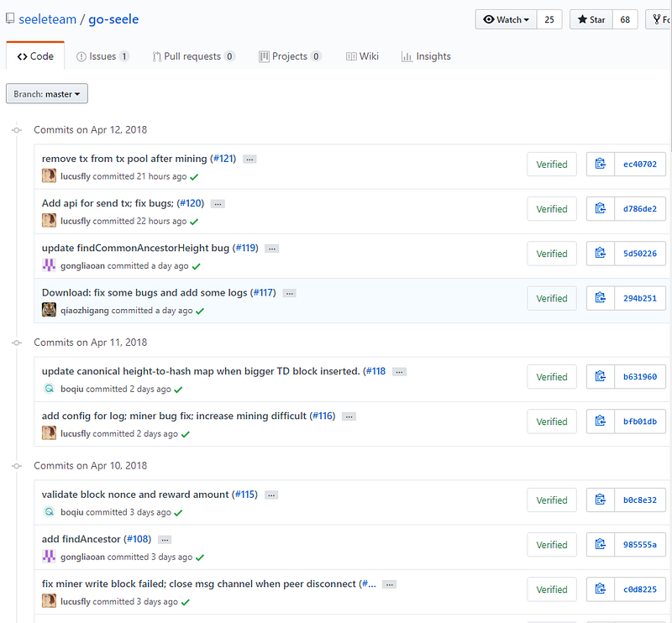
Task: Copy full SHA for commit b631960
Action: tap(600, 377)
